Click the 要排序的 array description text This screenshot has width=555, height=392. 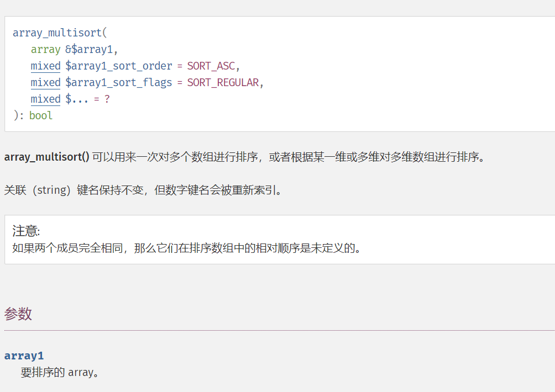tap(60, 373)
